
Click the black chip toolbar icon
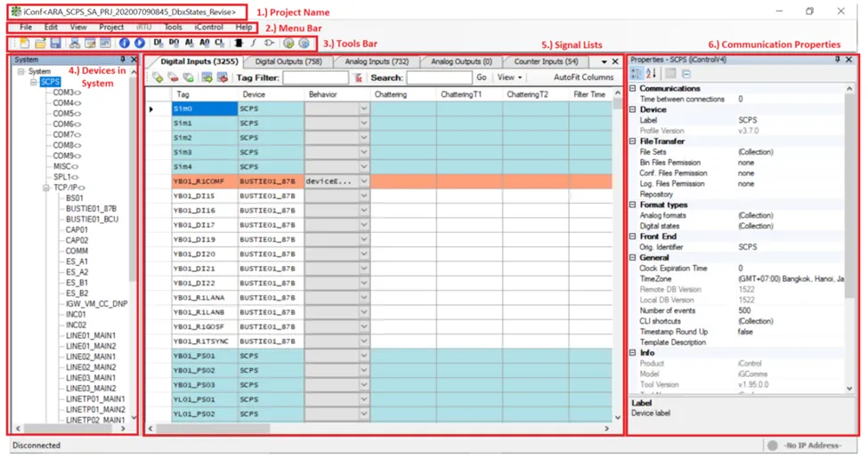pyautogui.click(x=239, y=44)
